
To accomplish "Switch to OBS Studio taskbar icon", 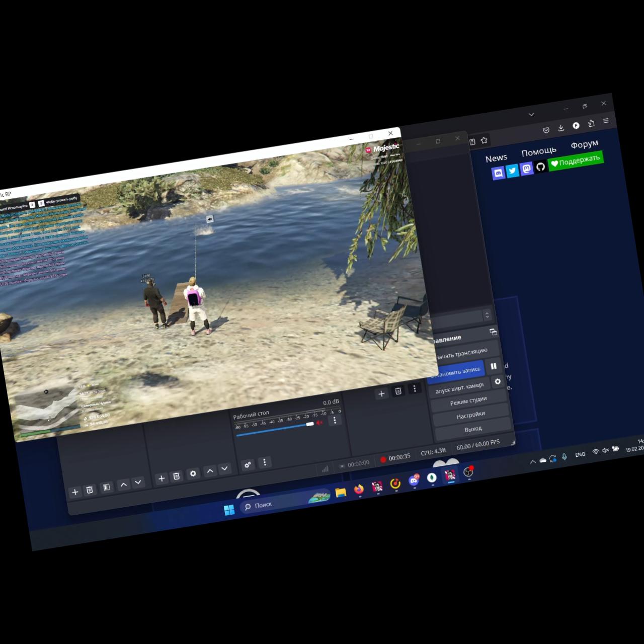I will click(x=468, y=472).
